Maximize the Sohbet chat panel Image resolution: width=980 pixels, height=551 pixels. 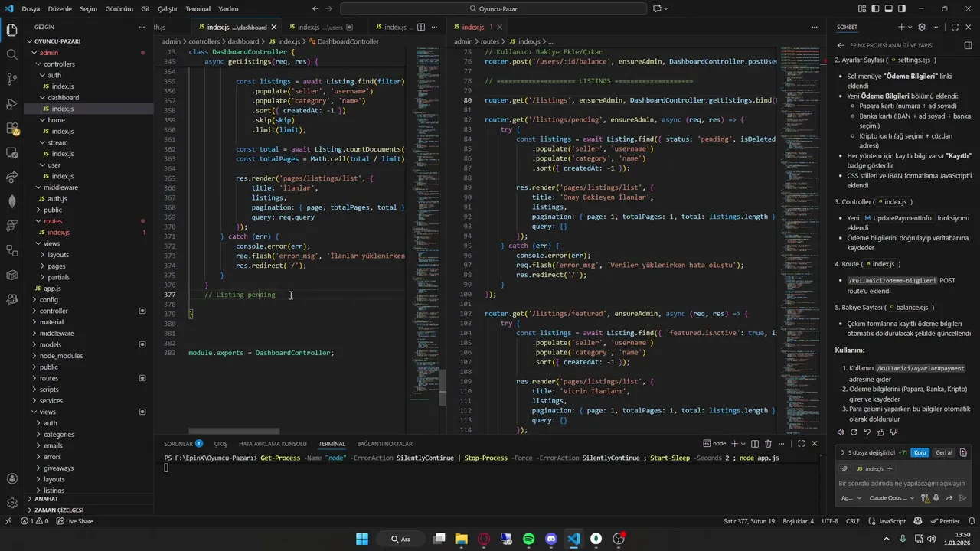955,27
